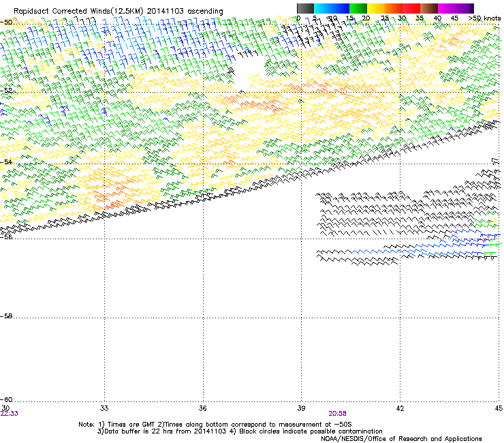The height and width of the screenshot is (443, 504).
Task: Click the brown 35-40 knots legend swatch
Action: click(429, 8)
